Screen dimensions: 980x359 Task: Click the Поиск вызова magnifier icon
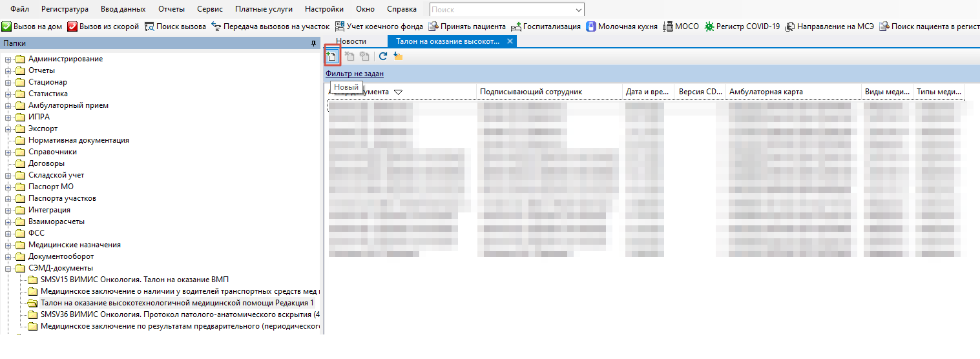(150, 26)
